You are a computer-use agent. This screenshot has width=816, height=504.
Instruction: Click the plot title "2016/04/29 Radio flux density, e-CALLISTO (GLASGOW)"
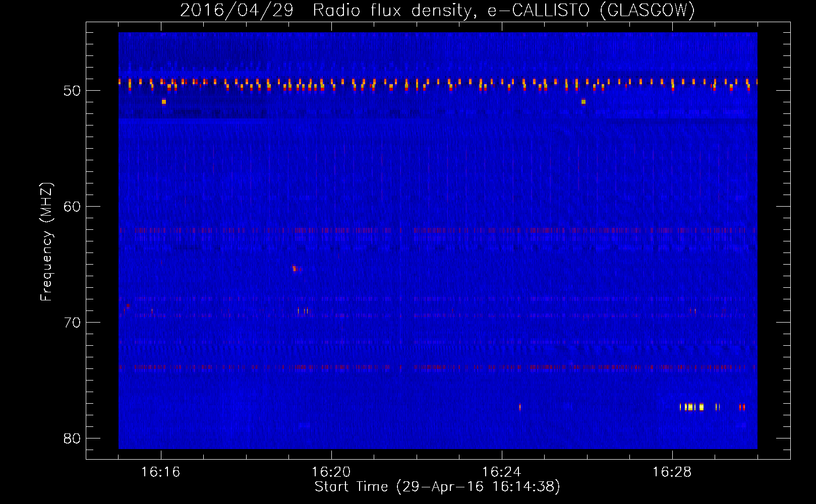click(437, 10)
